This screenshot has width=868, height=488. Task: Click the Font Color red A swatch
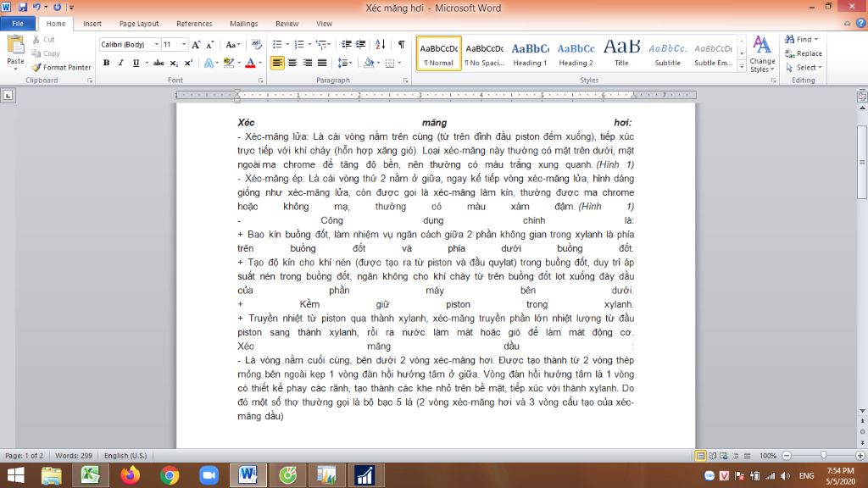[x=250, y=63]
